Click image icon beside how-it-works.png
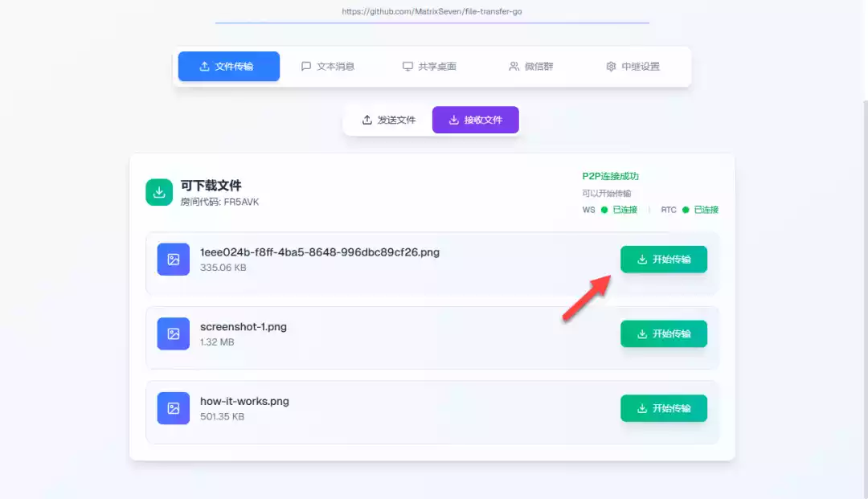The width and height of the screenshot is (868, 499). point(173,408)
